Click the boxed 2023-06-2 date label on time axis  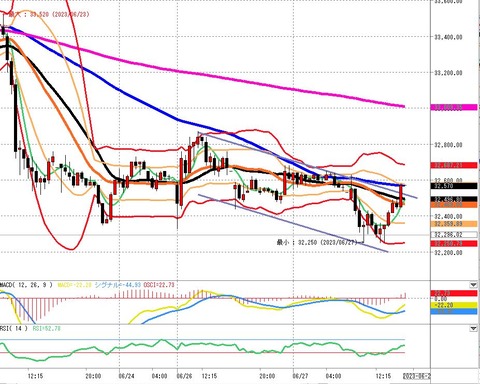click(x=417, y=376)
